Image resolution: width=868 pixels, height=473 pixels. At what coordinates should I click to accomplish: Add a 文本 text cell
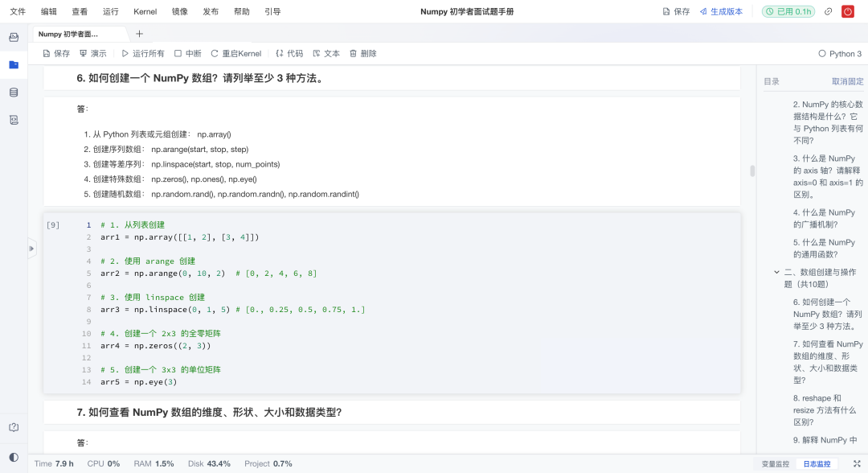coord(326,53)
